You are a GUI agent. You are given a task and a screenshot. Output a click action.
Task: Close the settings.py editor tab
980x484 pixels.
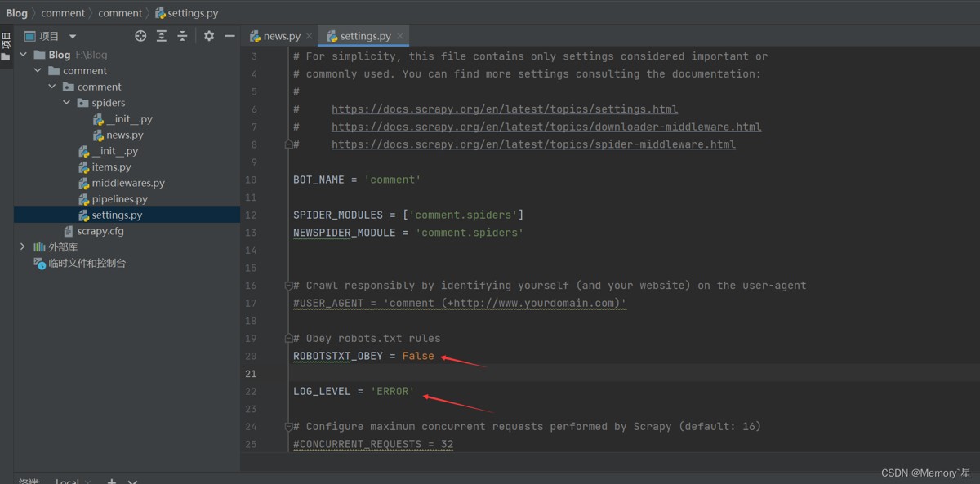(x=400, y=36)
